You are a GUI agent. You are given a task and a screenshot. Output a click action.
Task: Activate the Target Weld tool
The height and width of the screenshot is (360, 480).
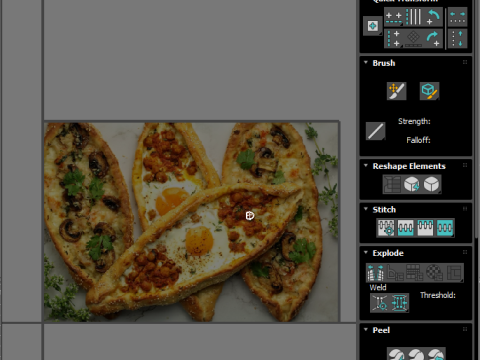tap(380, 303)
